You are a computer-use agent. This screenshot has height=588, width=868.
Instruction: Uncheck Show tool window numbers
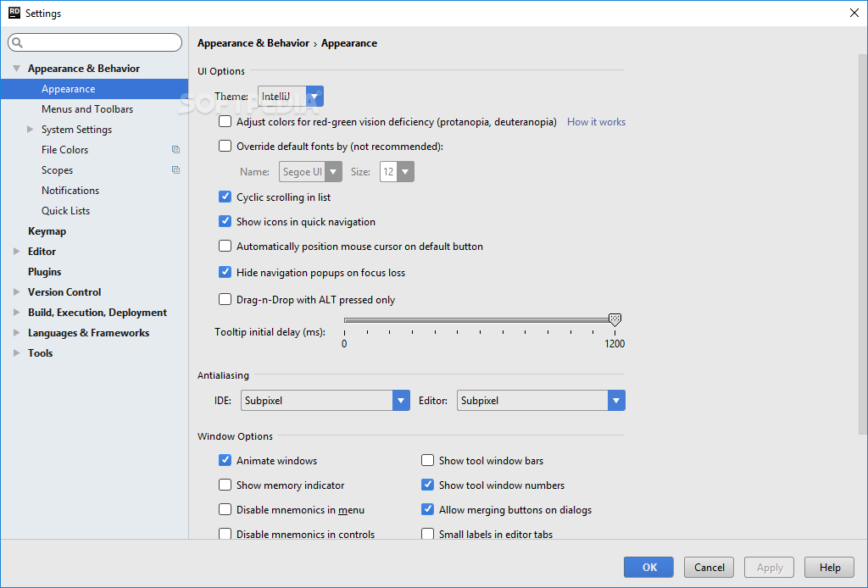427,485
